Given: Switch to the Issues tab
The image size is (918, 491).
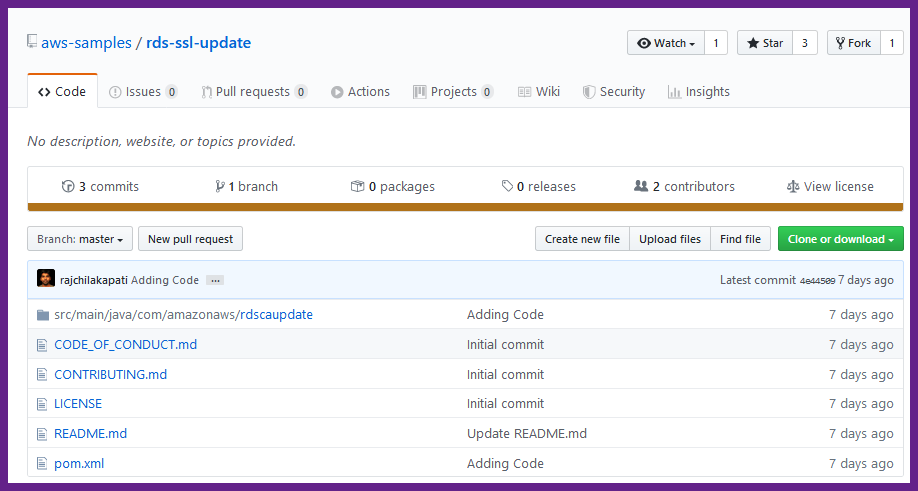Looking at the screenshot, I should 143,92.
